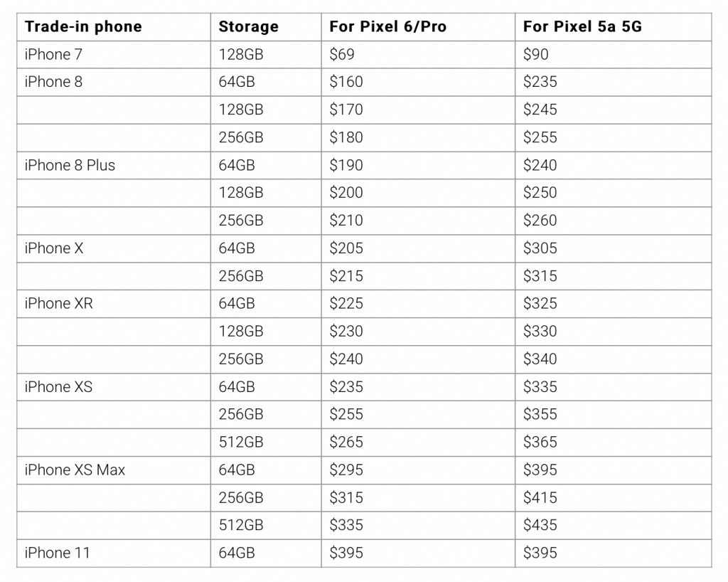Select the $435 trade-in value

[x=540, y=525]
